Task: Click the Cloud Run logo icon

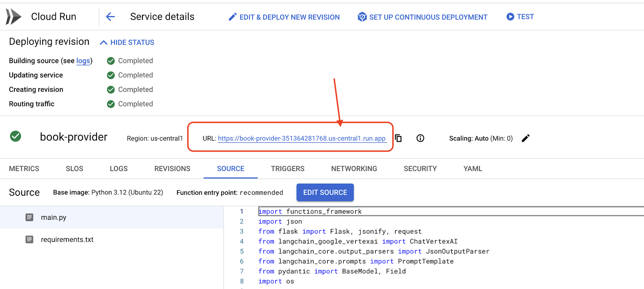Action: point(14,17)
